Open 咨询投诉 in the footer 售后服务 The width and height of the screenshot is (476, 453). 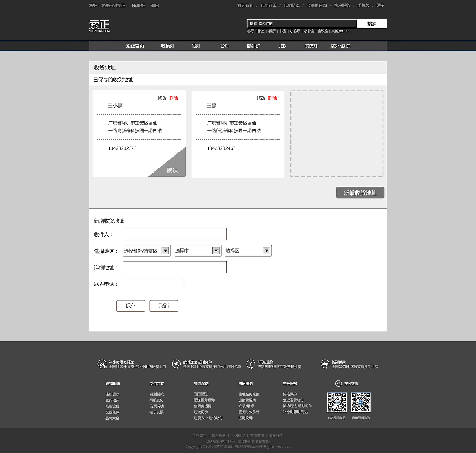(245, 418)
